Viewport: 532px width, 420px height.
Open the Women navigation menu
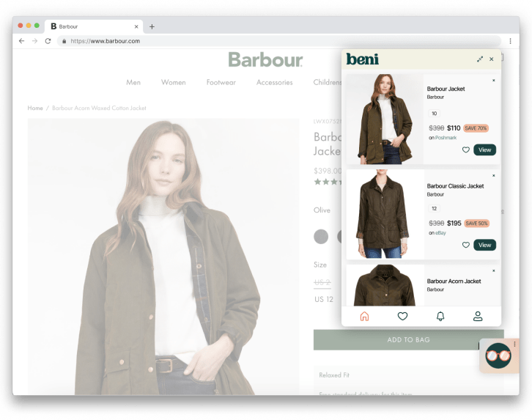173,83
